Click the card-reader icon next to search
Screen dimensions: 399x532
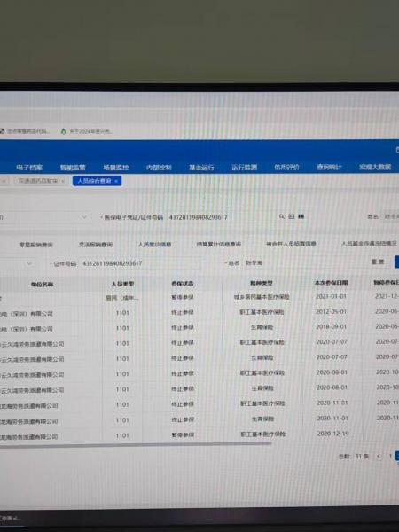coord(291,216)
